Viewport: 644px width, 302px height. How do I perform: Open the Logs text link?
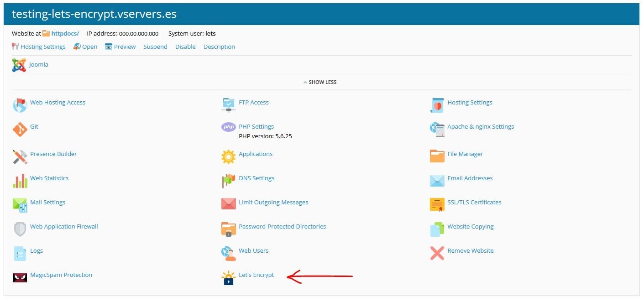(x=37, y=250)
